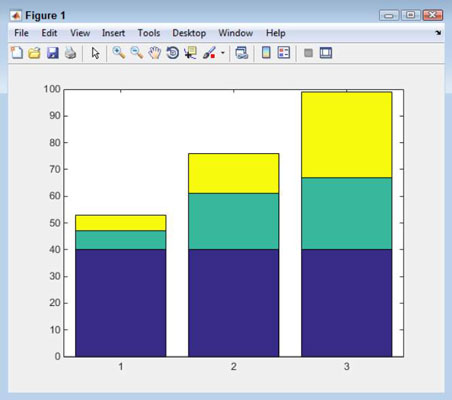Click the Link Plot toolbar icon
452x400 pixels.
click(x=242, y=53)
